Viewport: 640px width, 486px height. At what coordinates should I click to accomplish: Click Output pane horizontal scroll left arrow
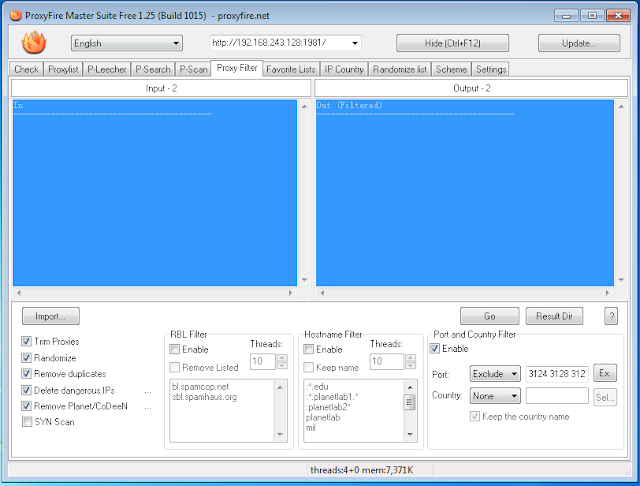[x=322, y=293]
